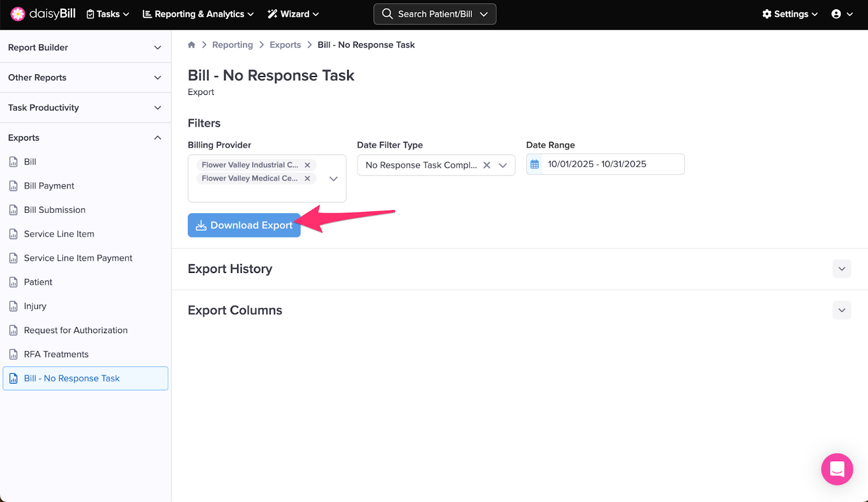This screenshot has height=502, width=868.
Task: Open the Date Filter Type dropdown arrow
Action: tap(503, 166)
